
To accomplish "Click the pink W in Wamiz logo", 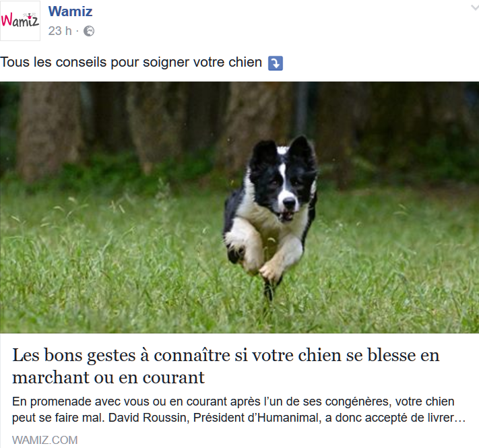I will [x=7, y=20].
